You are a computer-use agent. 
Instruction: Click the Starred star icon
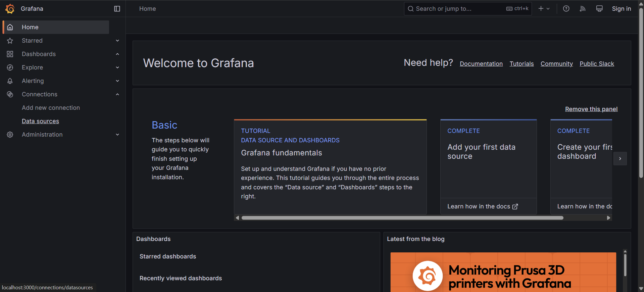click(x=10, y=41)
